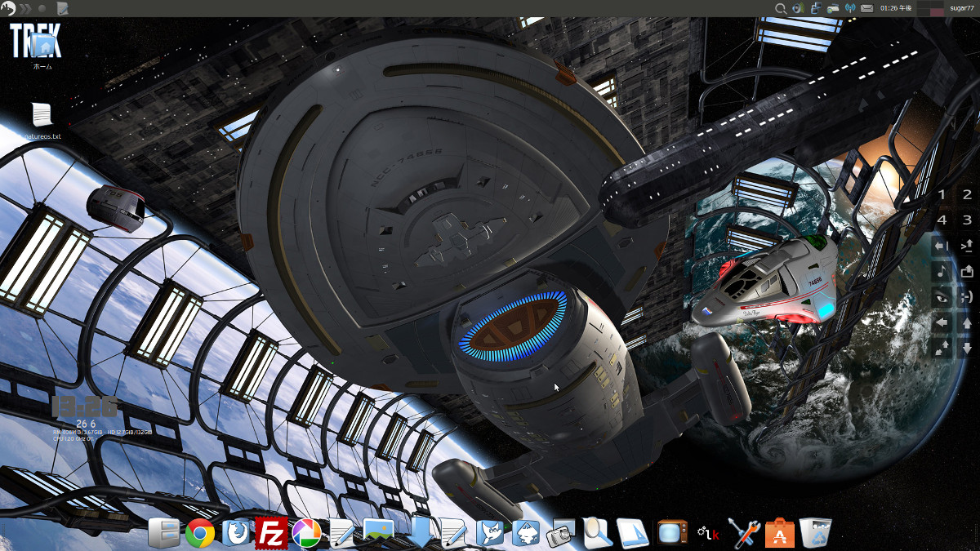The image size is (980, 551).
Task: Open the colorful Picasa-style photo app
Action: [x=306, y=533]
